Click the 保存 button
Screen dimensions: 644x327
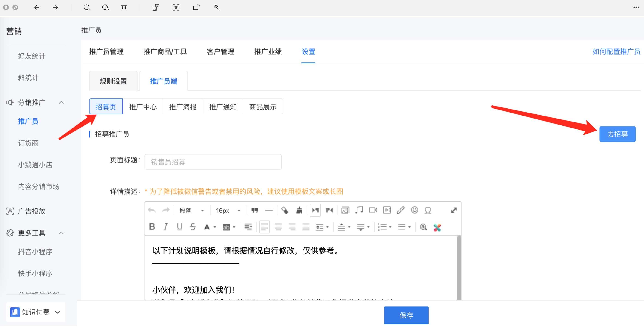[406, 315]
